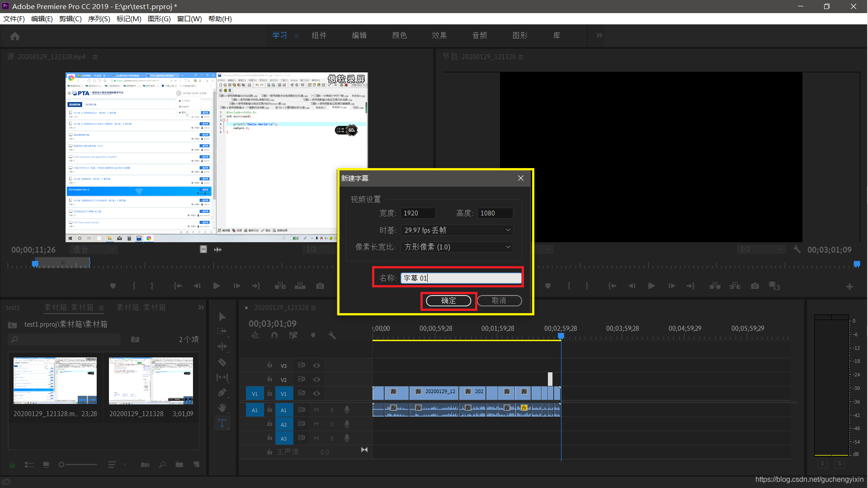Open the 剪辑(C) menu

[x=71, y=19]
